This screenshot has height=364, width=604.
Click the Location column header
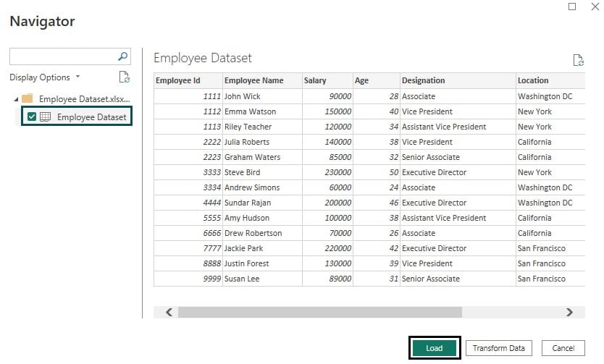tap(550, 80)
